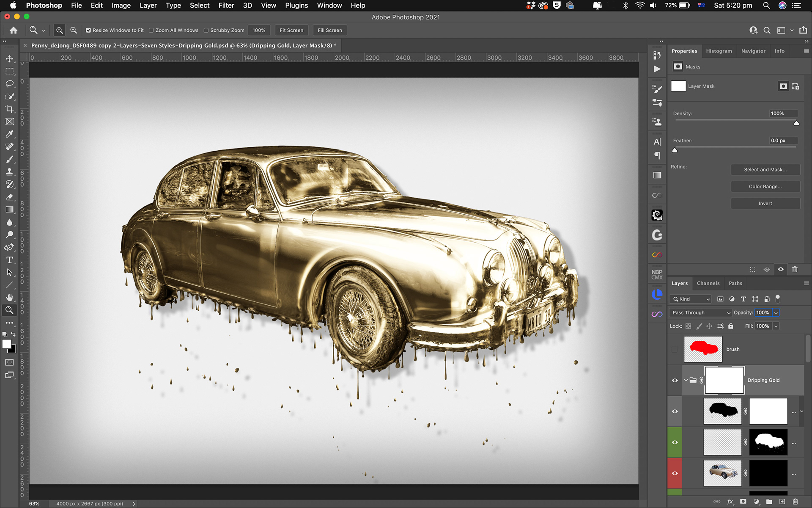This screenshot has width=812, height=508.
Task: Collapse the Dripping Gold group arrow
Action: tap(686, 380)
